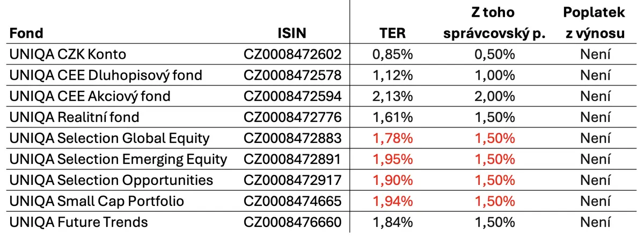Select UNIQA Realitní fond cell

[74, 117]
